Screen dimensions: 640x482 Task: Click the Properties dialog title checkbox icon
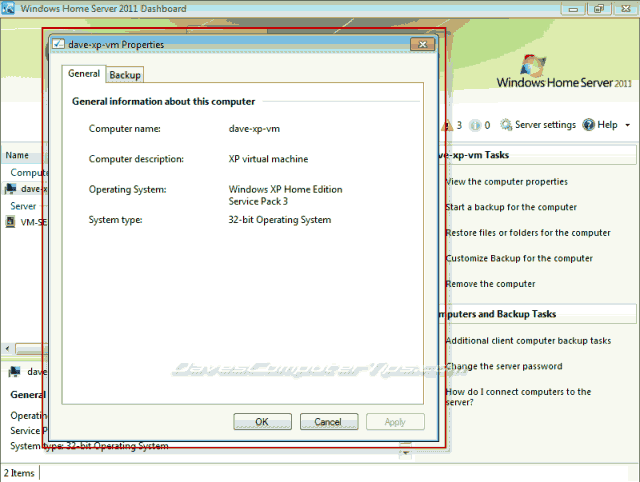58,44
